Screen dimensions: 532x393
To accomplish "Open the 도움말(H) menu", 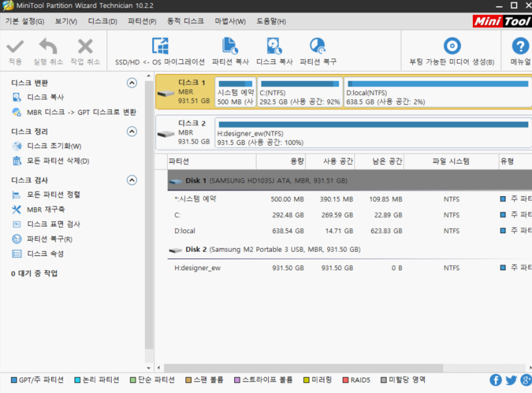I will click(x=271, y=21).
